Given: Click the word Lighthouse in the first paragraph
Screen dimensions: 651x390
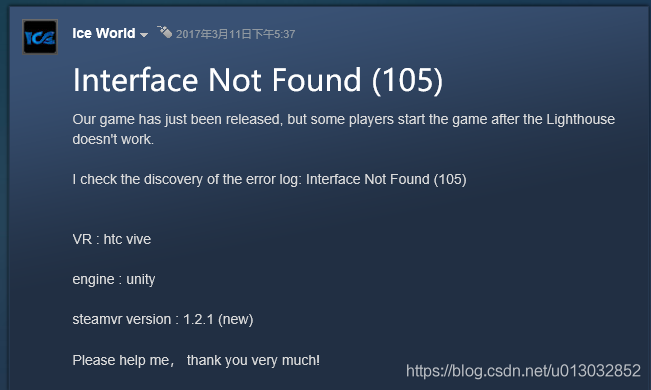Looking at the screenshot, I should tap(580, 119).
